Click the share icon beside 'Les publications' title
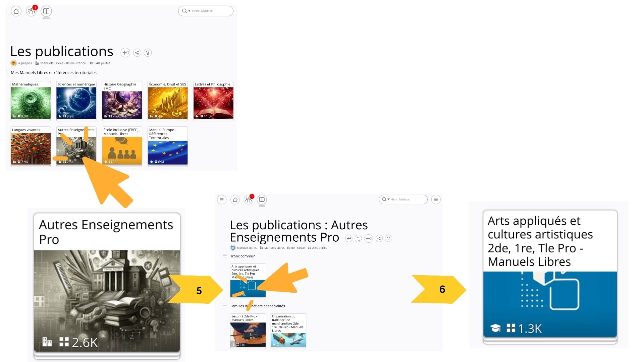 click(137, 53)
